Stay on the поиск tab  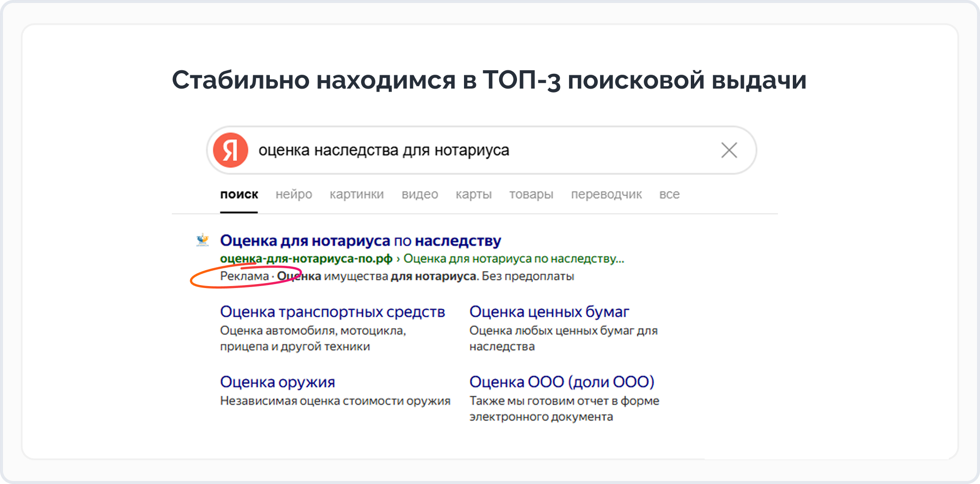tap(239, 194)
